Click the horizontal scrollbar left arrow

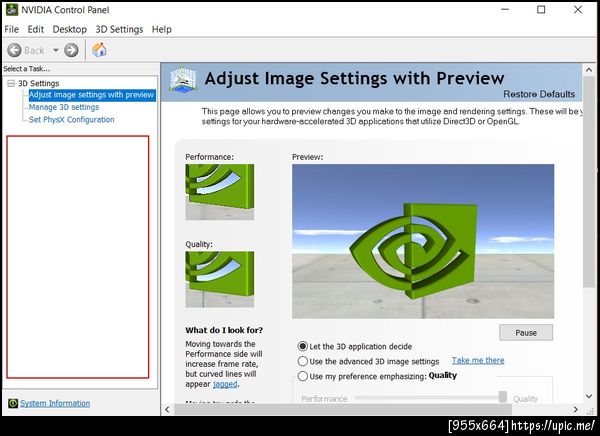[167, 409]
